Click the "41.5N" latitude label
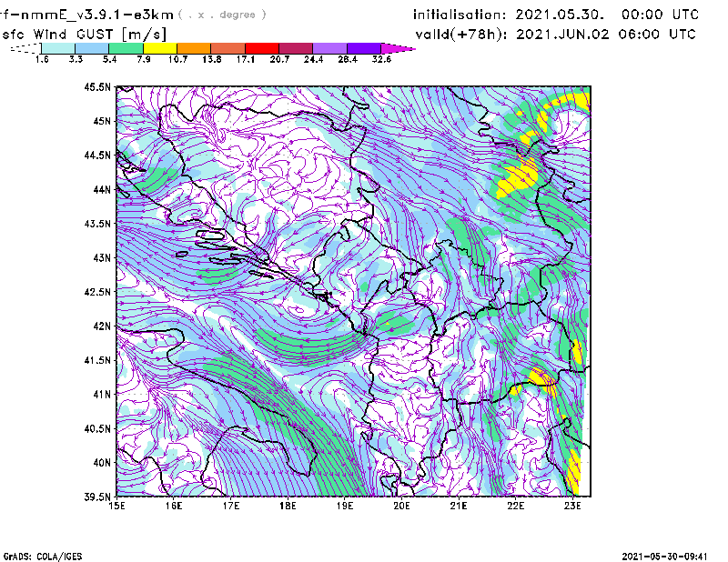Image resolution: width=728 pixels, height=562 pixels. (x=97, y=360)
